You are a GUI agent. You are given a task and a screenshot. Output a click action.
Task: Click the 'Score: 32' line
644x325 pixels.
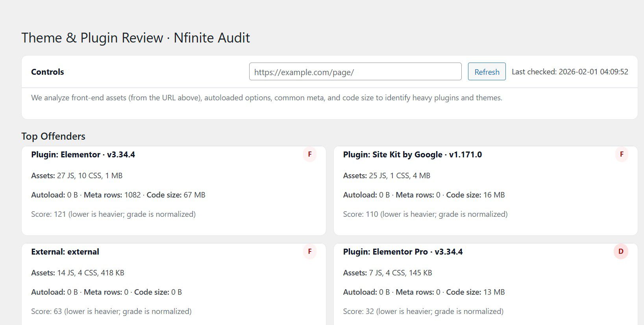tap(423, 311)
